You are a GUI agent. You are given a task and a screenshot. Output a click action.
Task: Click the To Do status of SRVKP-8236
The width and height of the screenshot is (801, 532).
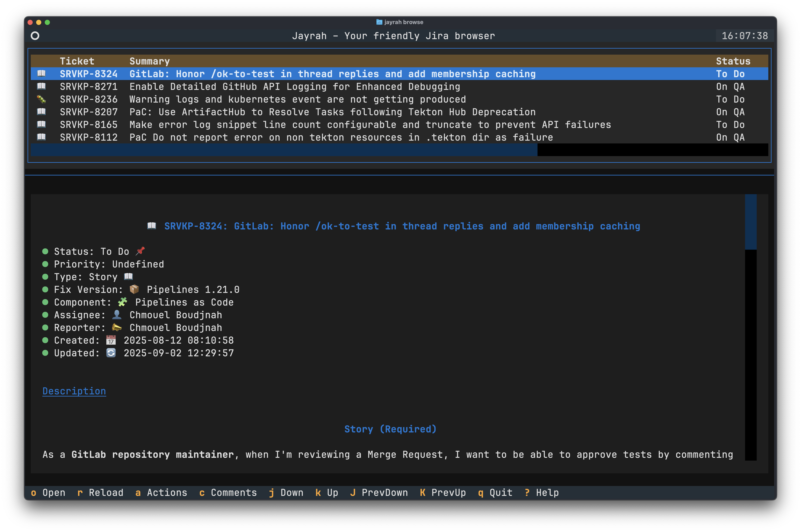tap(730, 99)
